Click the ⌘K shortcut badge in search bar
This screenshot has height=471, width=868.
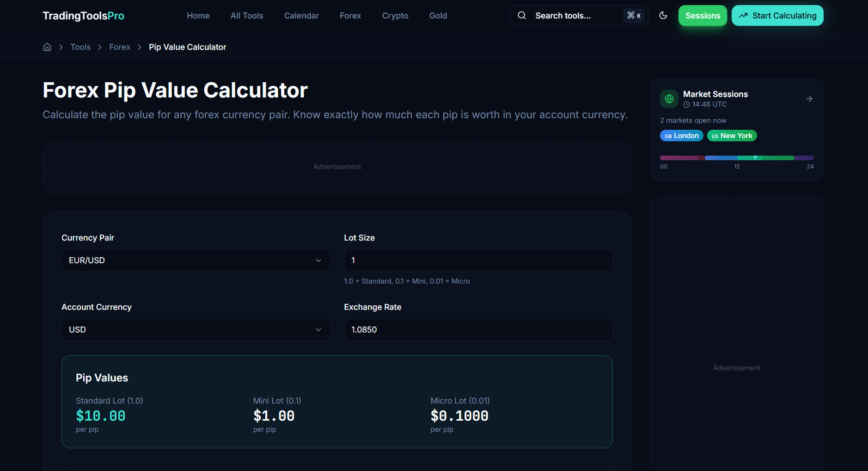pos(634,15)
